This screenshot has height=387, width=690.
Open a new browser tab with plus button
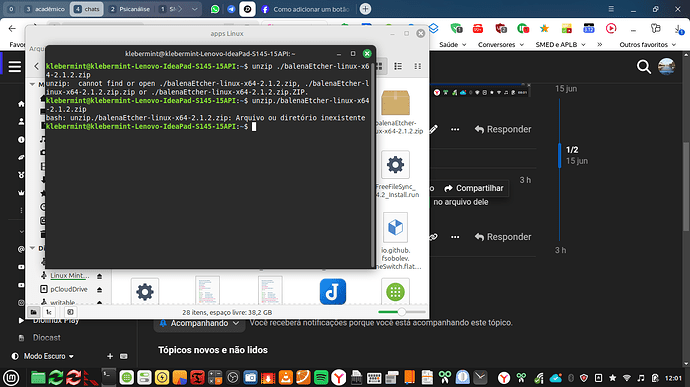pyautogui.click(x=365, y=9)
